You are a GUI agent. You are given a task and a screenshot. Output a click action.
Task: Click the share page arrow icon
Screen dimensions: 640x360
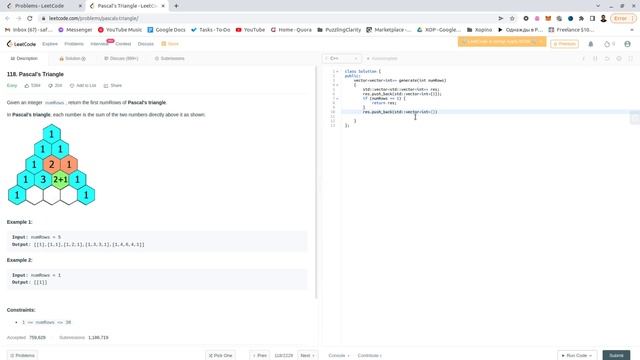point(500,18)
